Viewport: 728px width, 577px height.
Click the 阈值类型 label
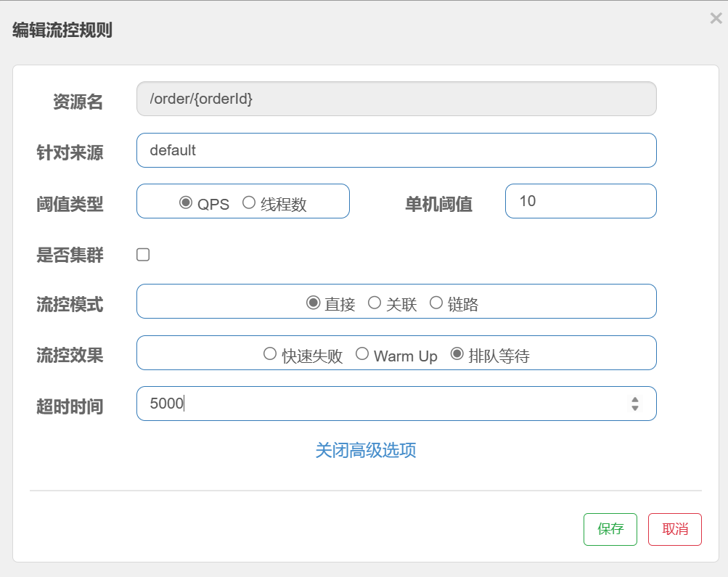coord(70,204)
